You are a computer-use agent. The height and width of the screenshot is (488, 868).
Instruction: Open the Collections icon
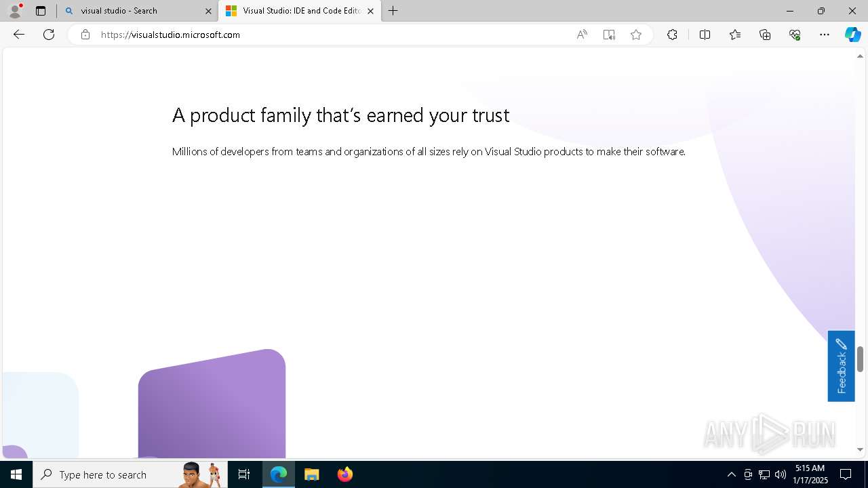tap(765, 35)
